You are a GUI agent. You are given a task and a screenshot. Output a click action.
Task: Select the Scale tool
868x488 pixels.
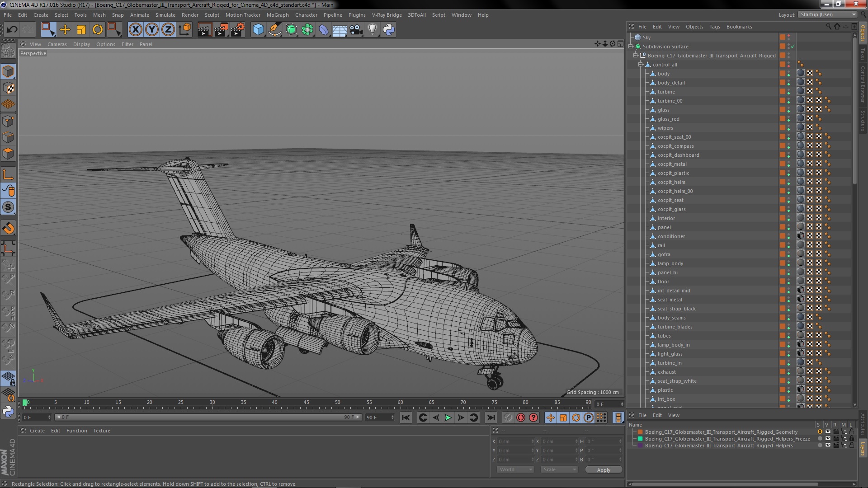tap(81, 30)
